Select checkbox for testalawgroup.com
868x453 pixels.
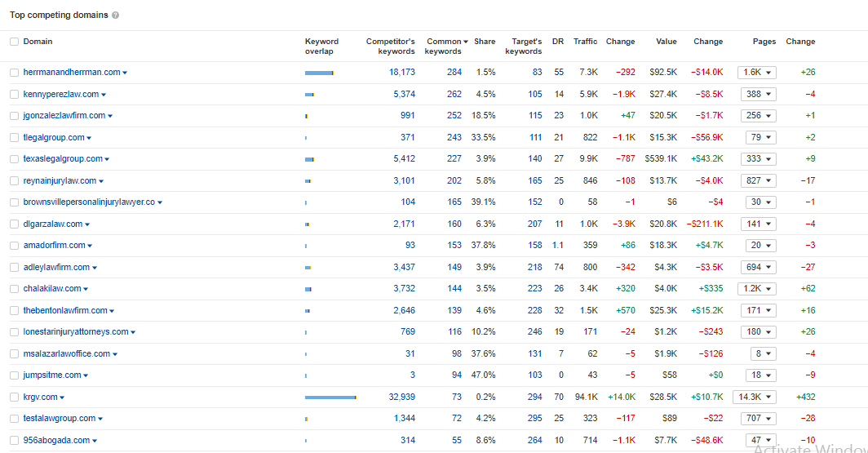[x=15, y=419]
